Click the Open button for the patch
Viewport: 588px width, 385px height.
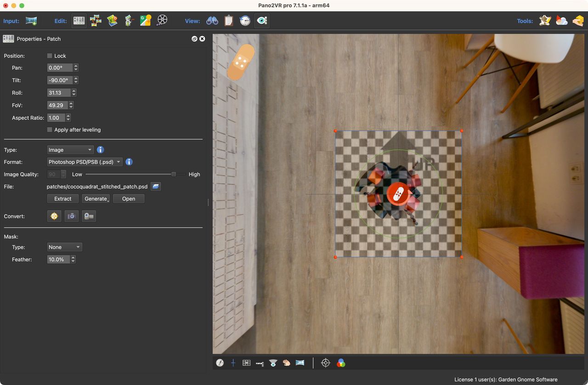(x=129, y=199)
